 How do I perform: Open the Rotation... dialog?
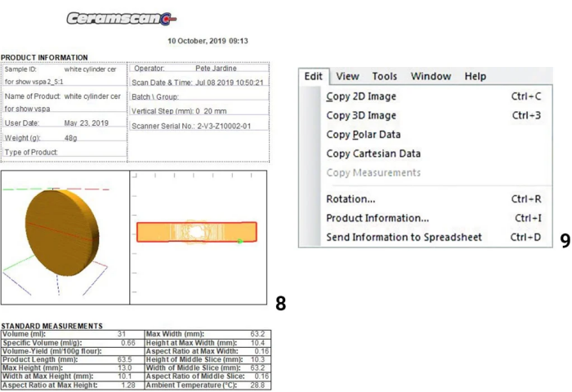pos(351,198)
